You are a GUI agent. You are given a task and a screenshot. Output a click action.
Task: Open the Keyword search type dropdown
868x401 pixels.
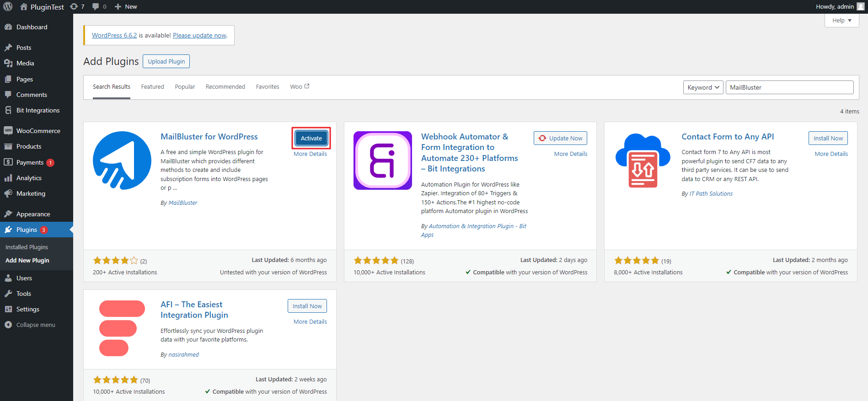(703, 87)
